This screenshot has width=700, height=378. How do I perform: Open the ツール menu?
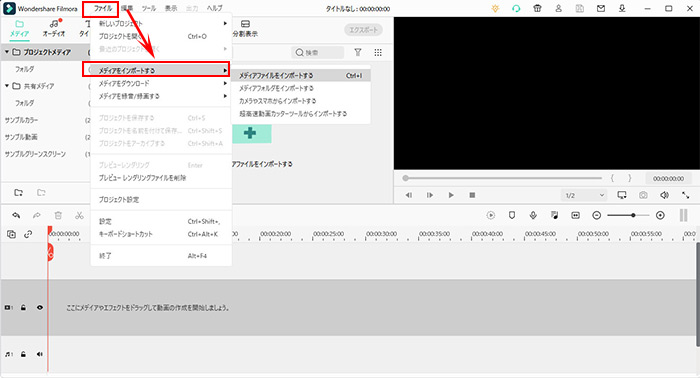pyautogui.click(x=149, y=8)
